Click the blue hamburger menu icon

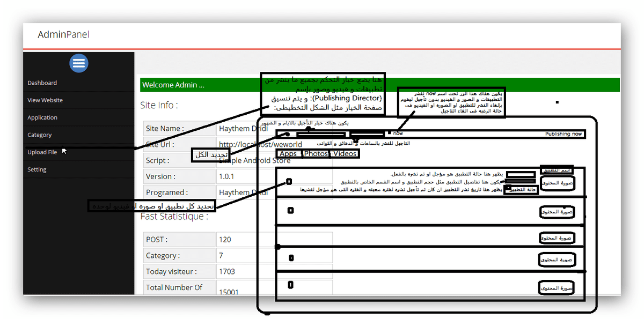pyautogui.click(x=78, y=63)
